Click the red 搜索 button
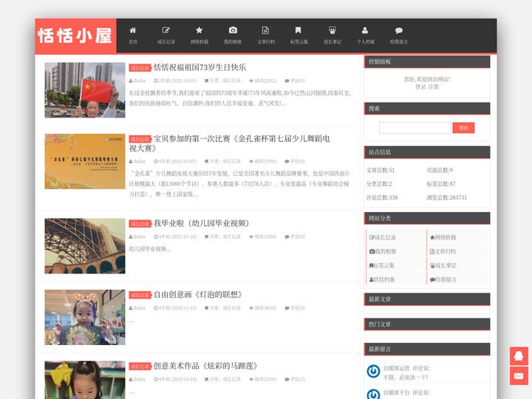The width and height of the screenshot is (532, 399). click(463, 128)
